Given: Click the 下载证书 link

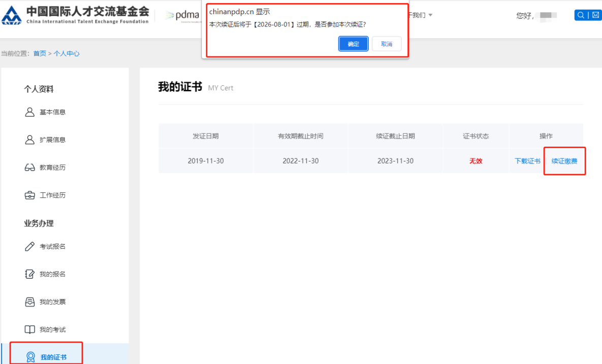Looking at the screenshot, I should [527, 160].
